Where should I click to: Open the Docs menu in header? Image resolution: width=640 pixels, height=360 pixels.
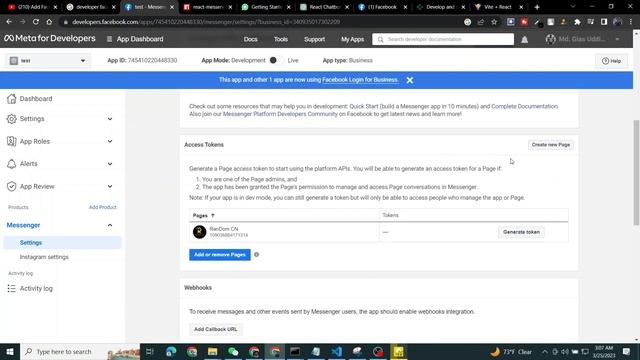click(x=251, y=39)
